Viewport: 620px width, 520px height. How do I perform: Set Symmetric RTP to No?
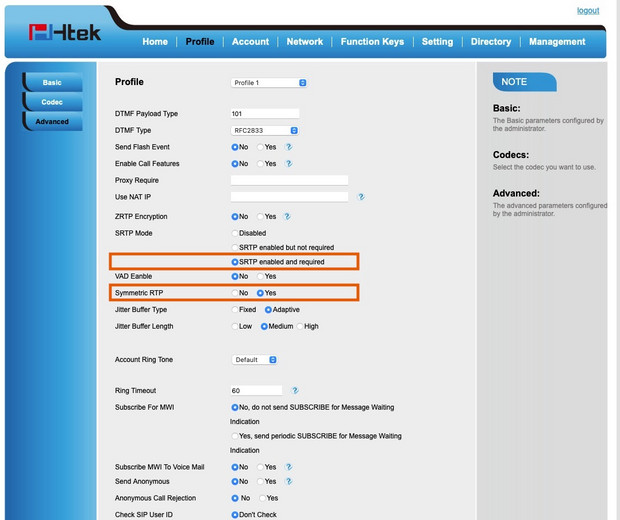236,293
